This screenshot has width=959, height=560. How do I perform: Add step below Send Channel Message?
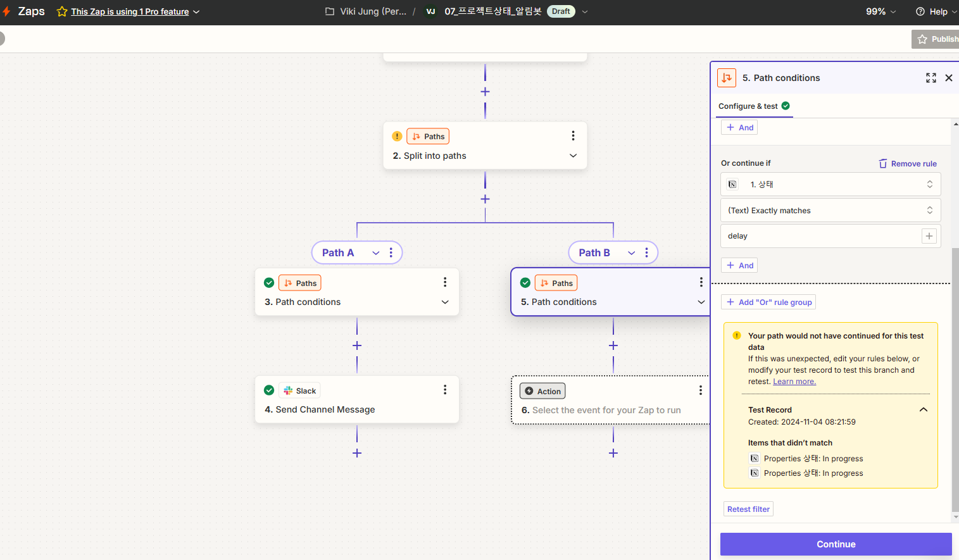coord(357,453)
